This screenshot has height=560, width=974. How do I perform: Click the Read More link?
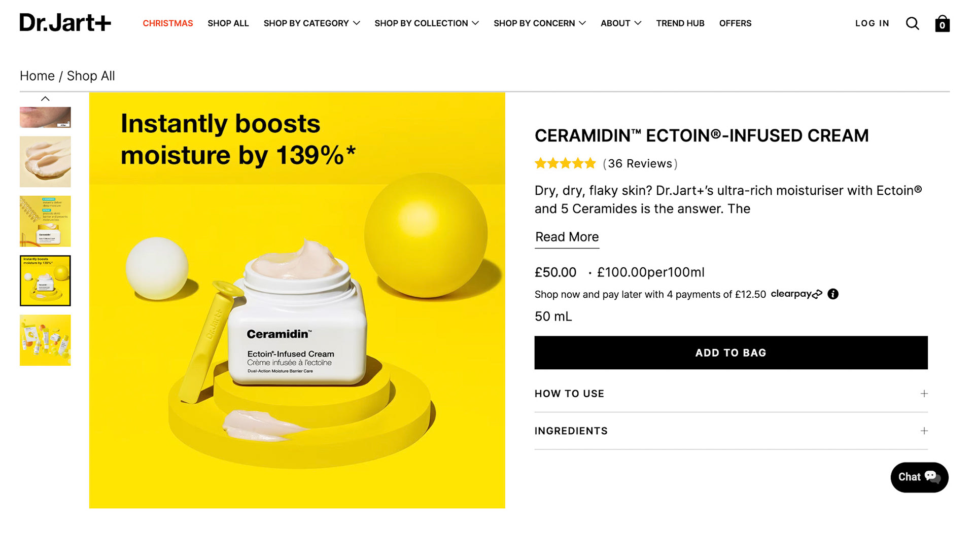[x=567, y=237]
